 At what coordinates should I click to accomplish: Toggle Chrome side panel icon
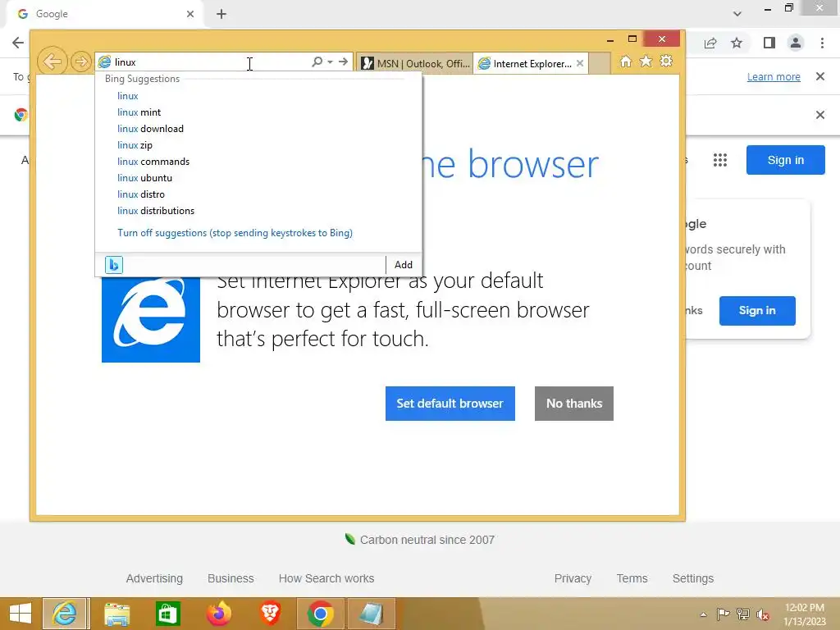point(769,43)
